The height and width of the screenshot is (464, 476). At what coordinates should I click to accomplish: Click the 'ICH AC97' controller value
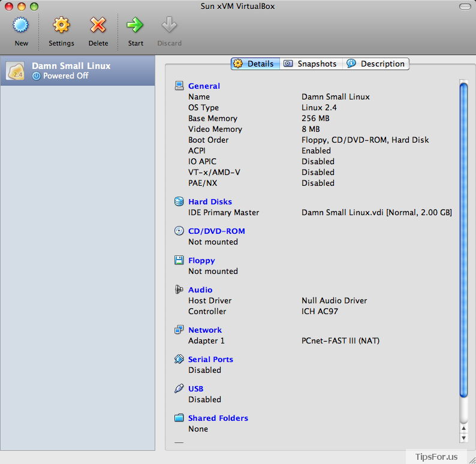click(320, 311)
